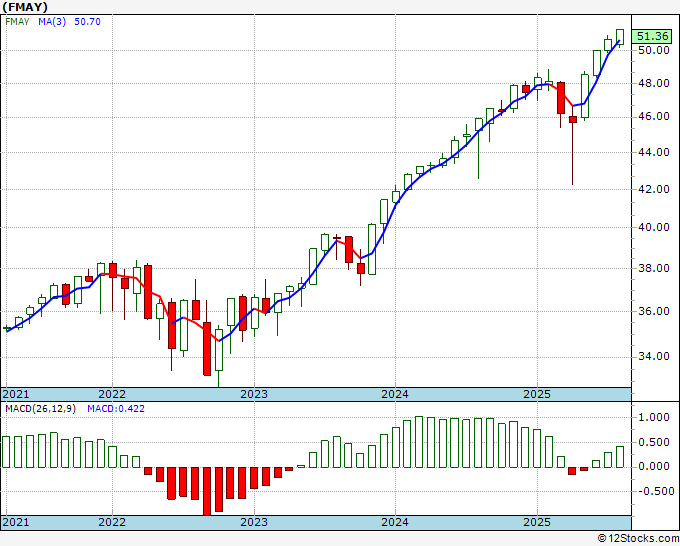Click the 50.70 moving average value
The width and height of the screenshot is (680, 546).
(87, 21)
